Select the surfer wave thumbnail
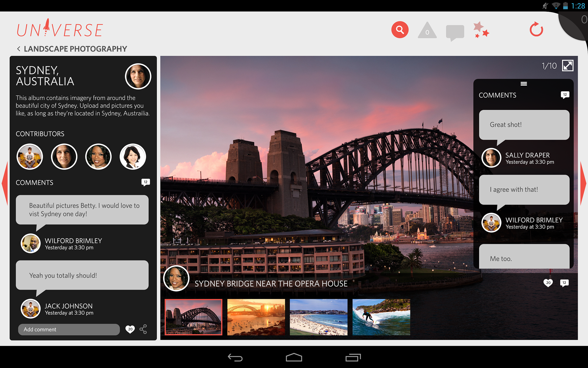Viewport: 588px width, 368px height. (x=381, y=317)
